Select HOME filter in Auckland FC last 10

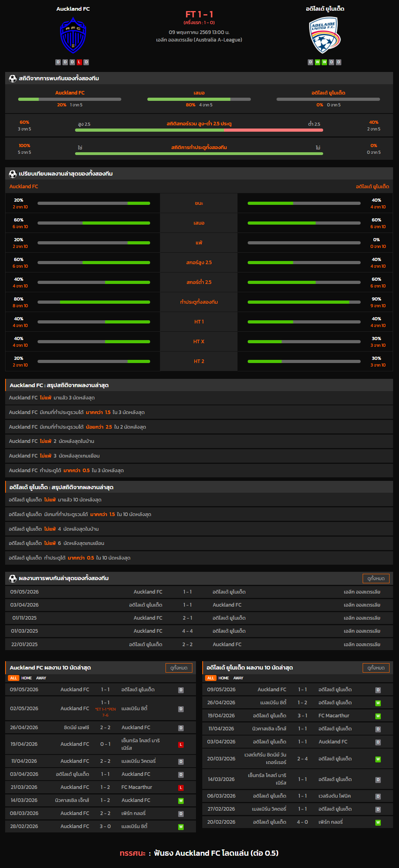coord(26,678)
